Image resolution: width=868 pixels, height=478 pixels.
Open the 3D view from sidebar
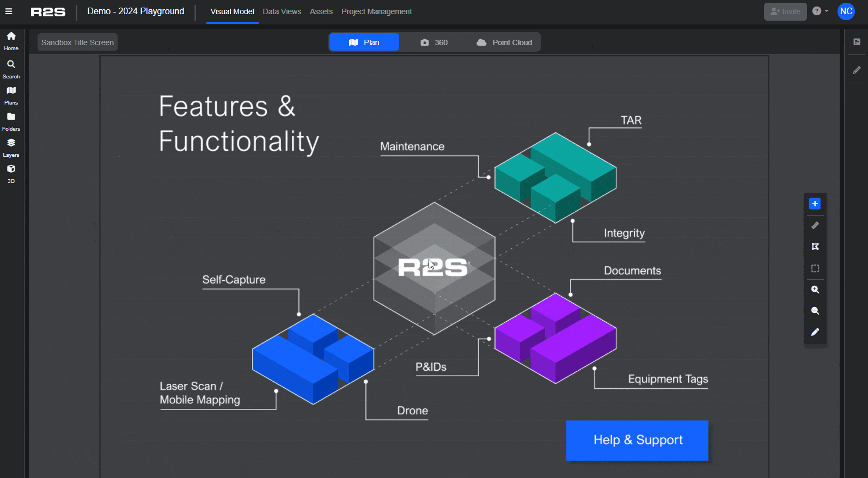pos(11,174)
